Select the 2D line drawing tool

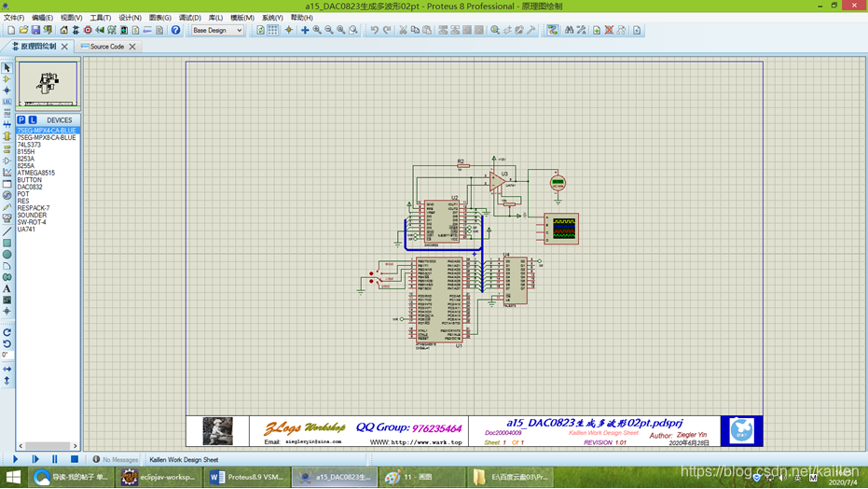[7, 231]
